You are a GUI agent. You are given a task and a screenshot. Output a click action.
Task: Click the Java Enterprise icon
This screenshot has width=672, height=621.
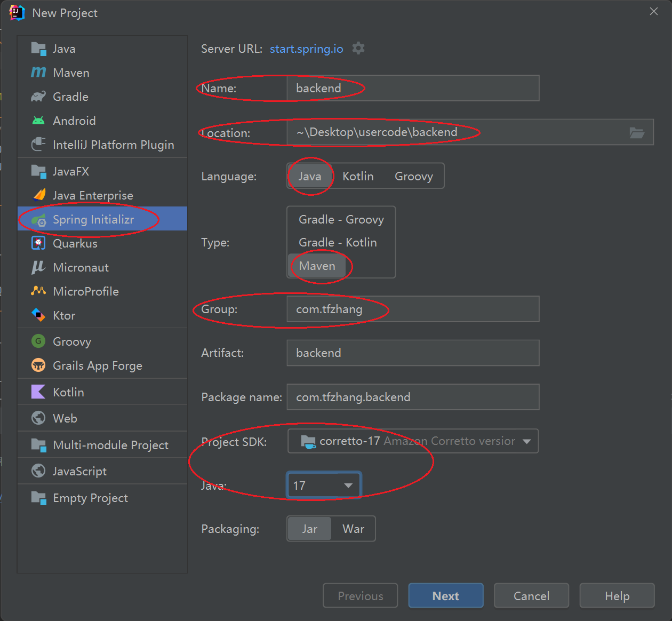point(38,195)
